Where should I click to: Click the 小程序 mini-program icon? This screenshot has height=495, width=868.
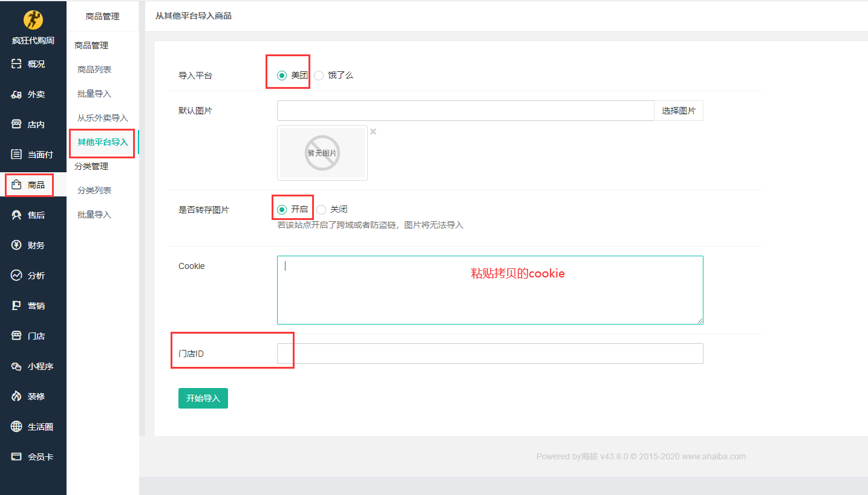[17, 366]
